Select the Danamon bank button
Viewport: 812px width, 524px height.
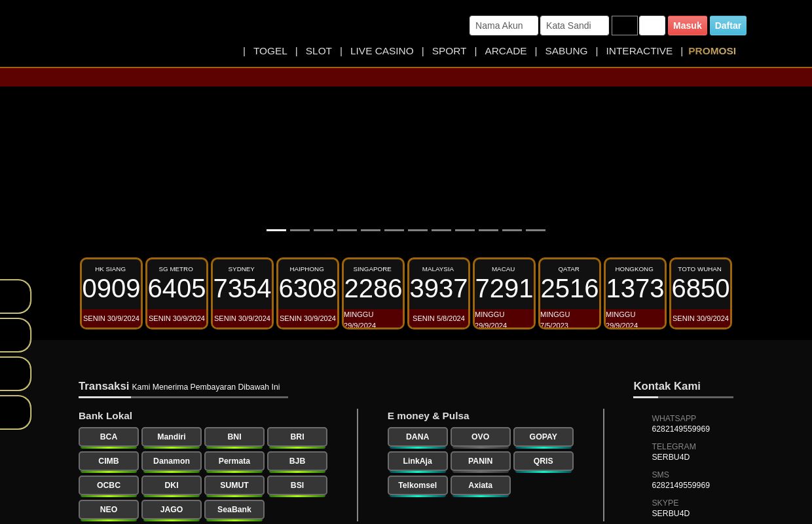point(172,461)
